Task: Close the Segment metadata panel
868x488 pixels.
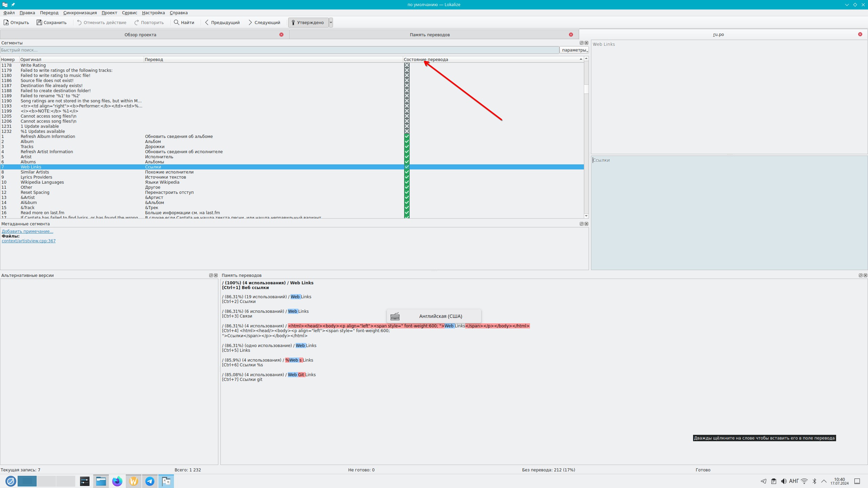Action: [x=586, y=224]
